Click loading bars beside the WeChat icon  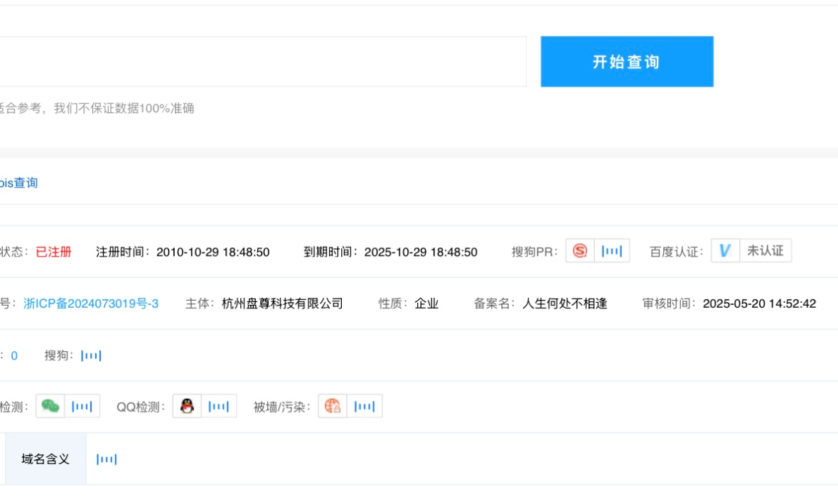82,407
